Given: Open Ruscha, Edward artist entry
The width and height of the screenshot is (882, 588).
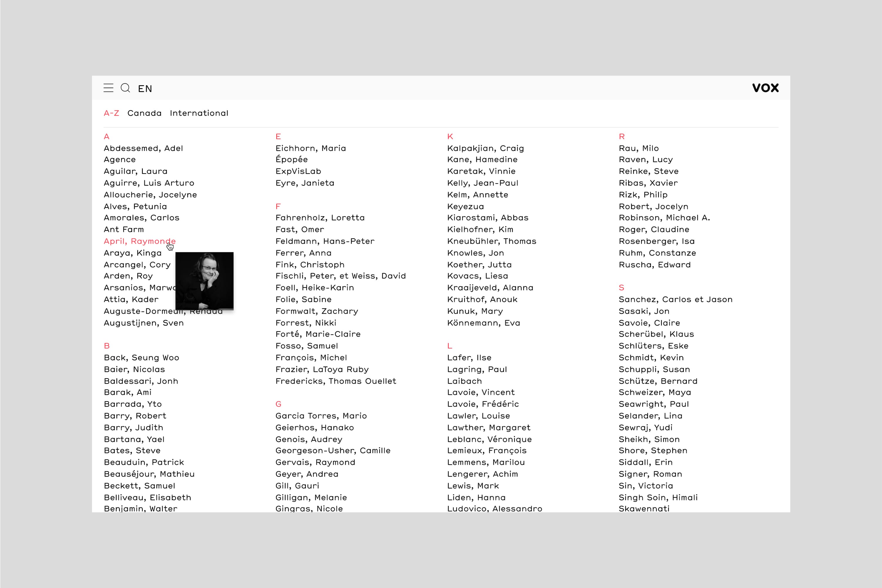Looking at the screenshot, I should [x=654, y=265].
